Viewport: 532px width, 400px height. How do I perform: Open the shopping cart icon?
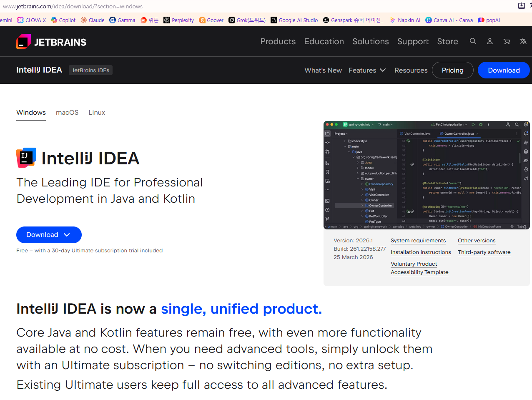(x=507, y=41)
